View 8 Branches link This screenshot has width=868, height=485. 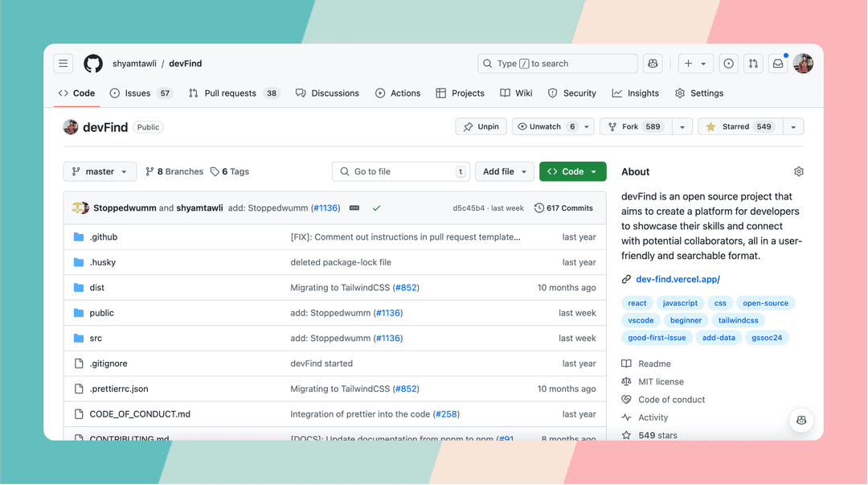click(174, 172)
